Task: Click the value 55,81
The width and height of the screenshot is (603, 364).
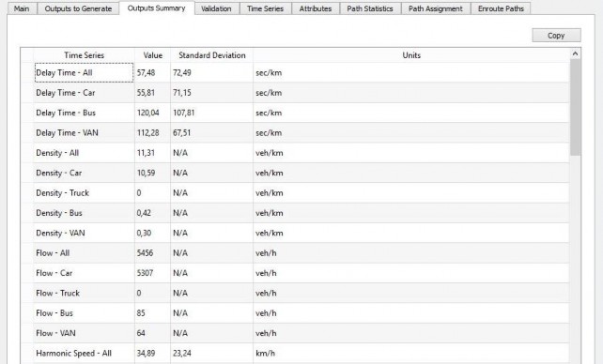Action: pyautogui.click(x=146, y=93)
